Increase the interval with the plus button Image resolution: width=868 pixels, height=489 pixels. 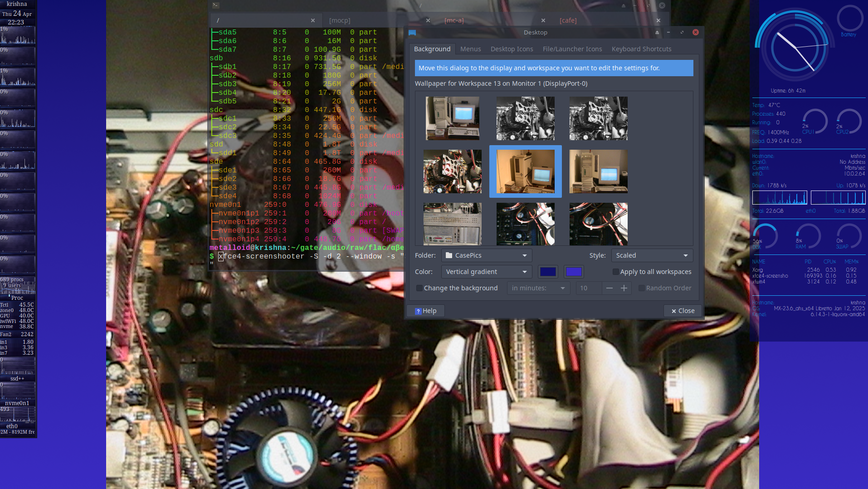[624, 288]
